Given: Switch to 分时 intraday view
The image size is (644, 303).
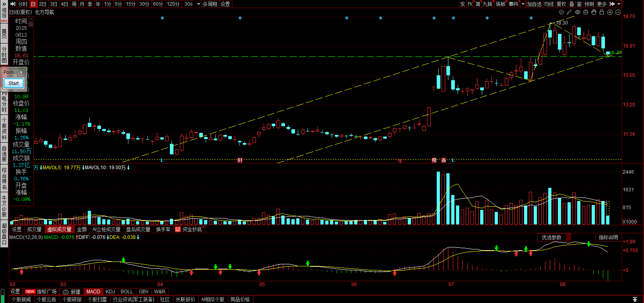Looking at the screenshot, I should pos(23,4).
